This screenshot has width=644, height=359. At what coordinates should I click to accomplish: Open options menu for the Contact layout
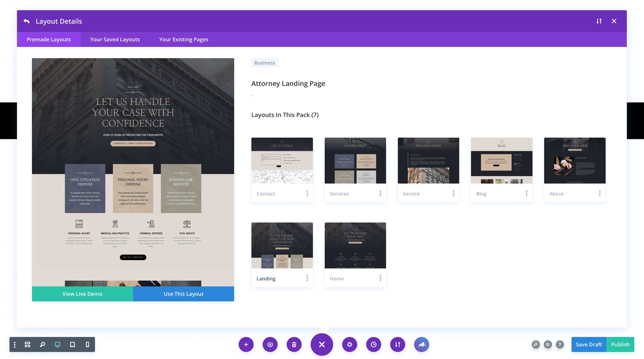click(x=307, y=193)
